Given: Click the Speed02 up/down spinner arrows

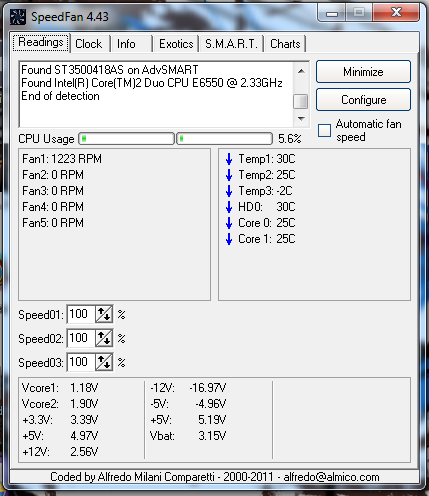Looking at the screenshot, I should 104,338.
